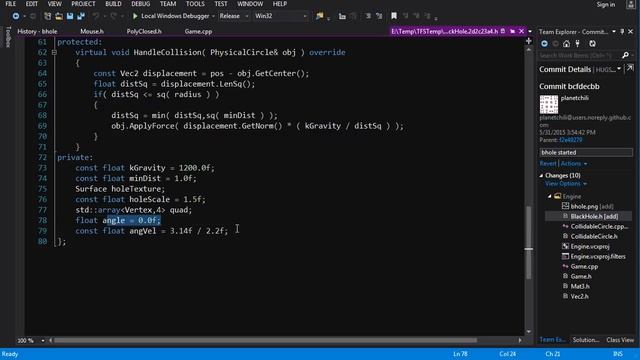
Task: Open the debugger target dropdown arrow
Action: (x=213, y=16)
